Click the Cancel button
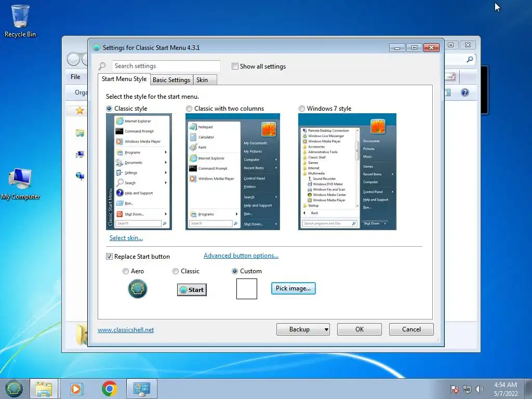This screenshot has width=532, height=399. [x=411, y=329]
